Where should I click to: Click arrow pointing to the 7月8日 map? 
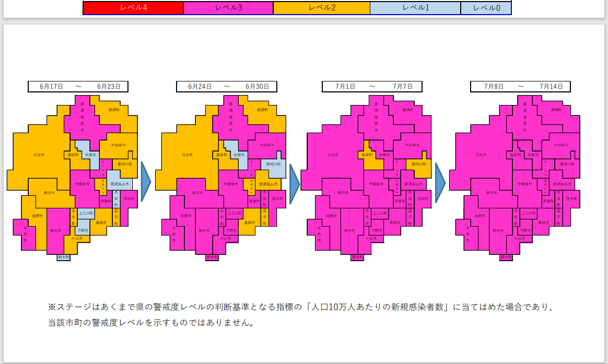(440, 182)
